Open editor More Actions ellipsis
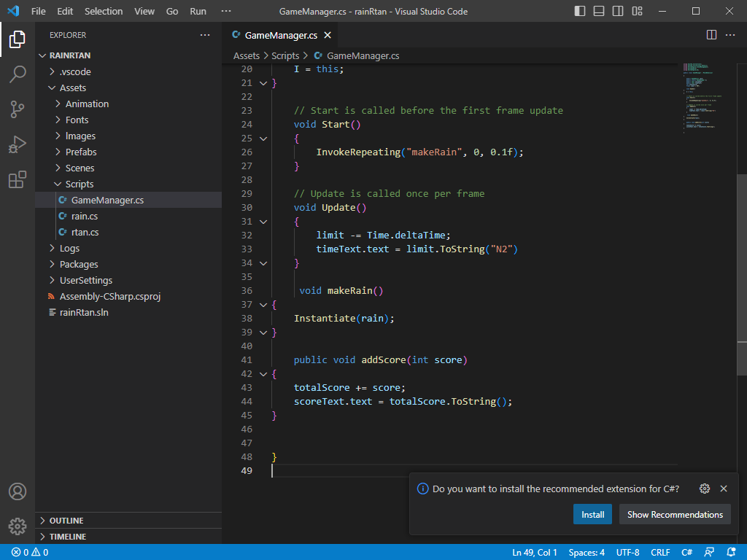747x560 pixels. 729,35
